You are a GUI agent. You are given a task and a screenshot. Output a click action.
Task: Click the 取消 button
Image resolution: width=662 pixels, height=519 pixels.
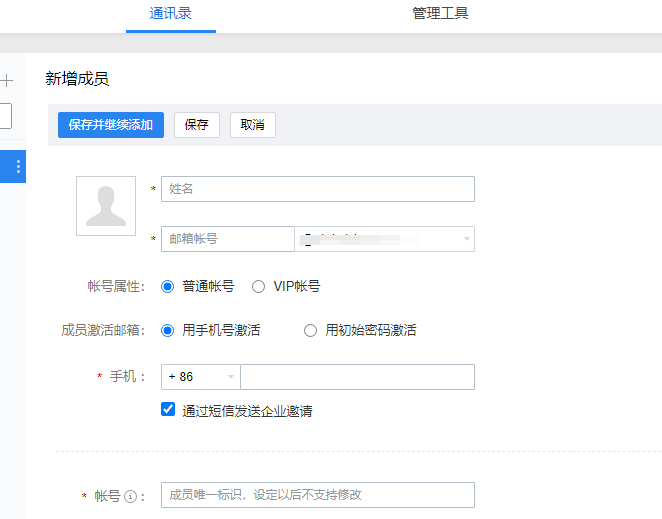(x=253, y=125)
